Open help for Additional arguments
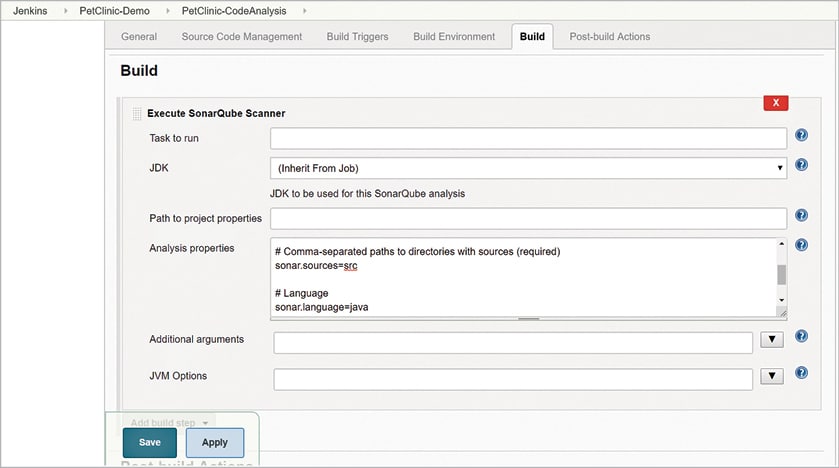839x468 pixels. coord(801,337)
